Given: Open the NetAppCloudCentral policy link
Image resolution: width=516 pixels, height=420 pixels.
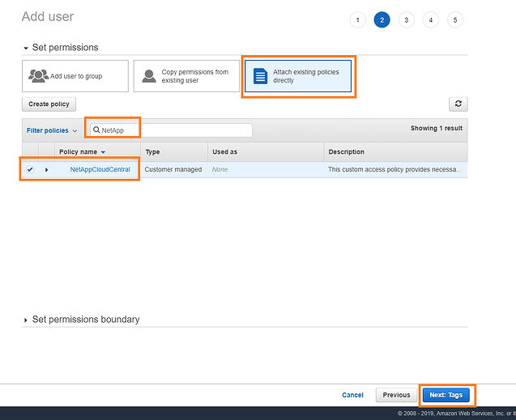Looking at the screenshot, I should coord(100,169).
